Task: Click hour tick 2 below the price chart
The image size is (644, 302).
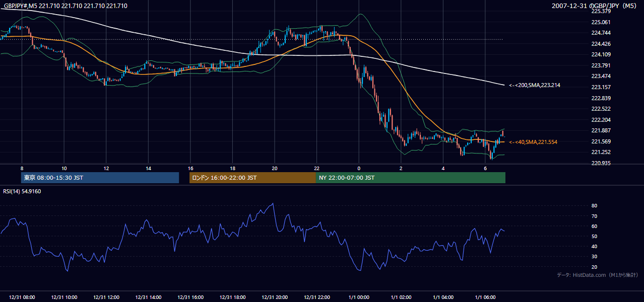Action: pos(401,168)
